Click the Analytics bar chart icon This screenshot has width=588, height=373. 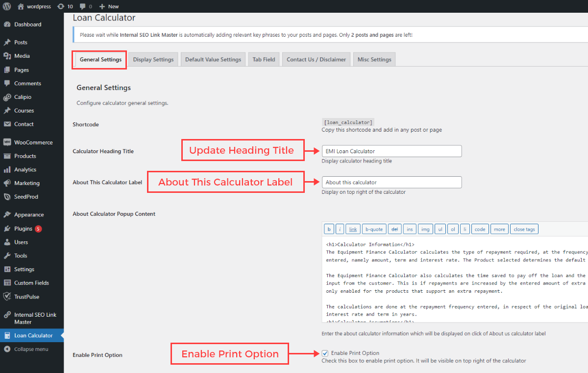tap(7, 170)
